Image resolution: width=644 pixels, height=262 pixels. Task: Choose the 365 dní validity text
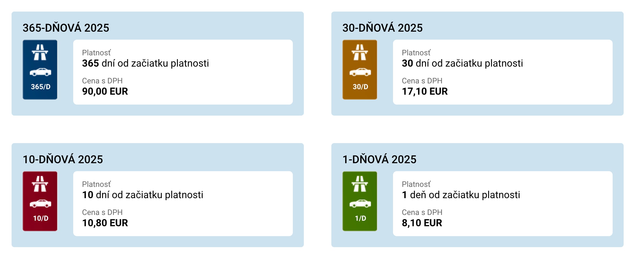click(x=145, y=63)
